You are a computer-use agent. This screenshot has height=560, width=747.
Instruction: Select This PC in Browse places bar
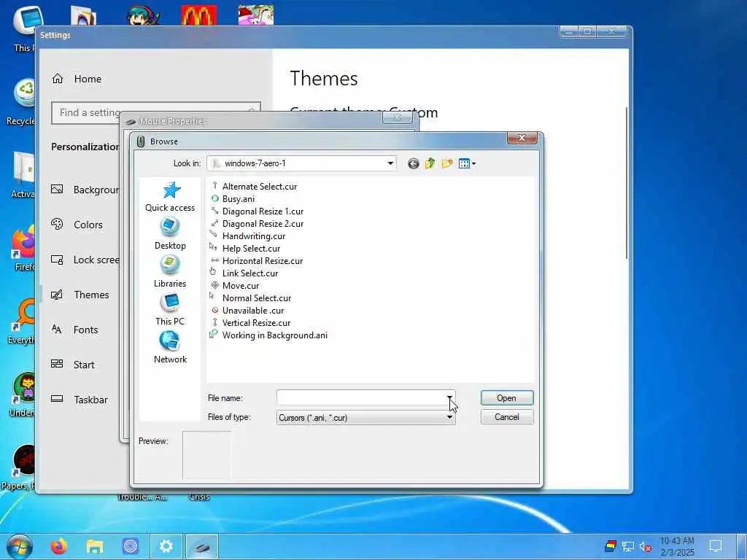pyautogui.click(x=170, y=309)
